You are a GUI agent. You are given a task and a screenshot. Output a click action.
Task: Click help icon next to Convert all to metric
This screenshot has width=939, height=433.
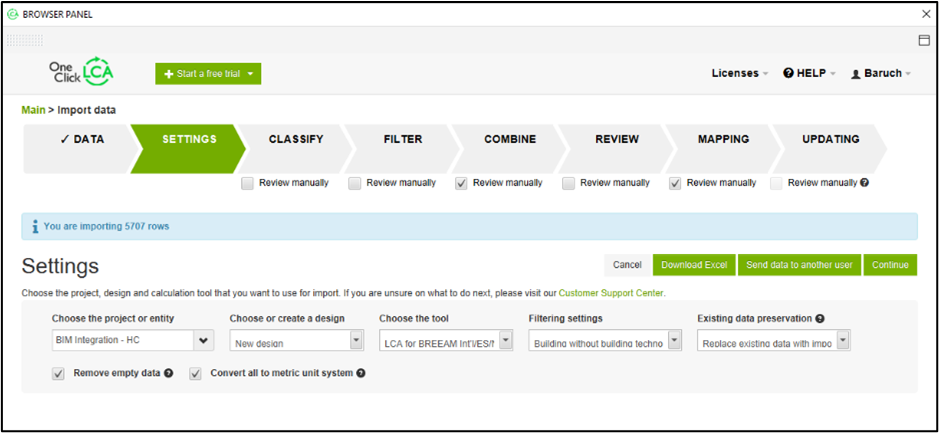(x=361, y=373)
